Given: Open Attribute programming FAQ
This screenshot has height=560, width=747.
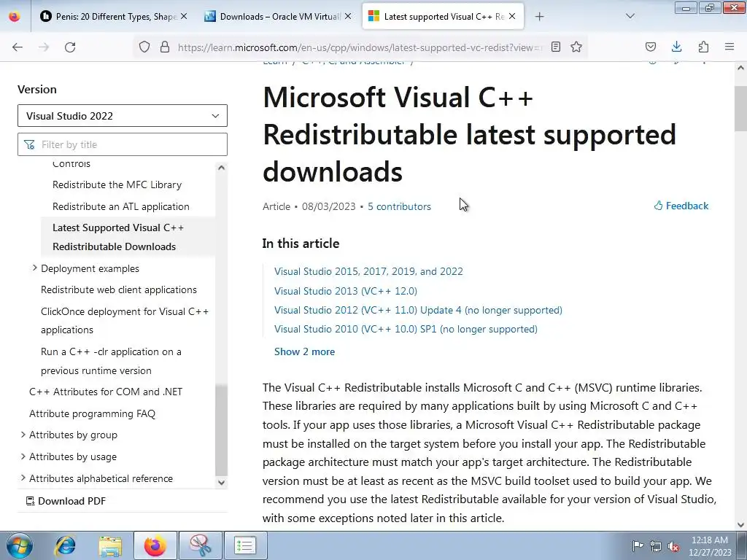Looking at the screenshot, I should [93, 413].
